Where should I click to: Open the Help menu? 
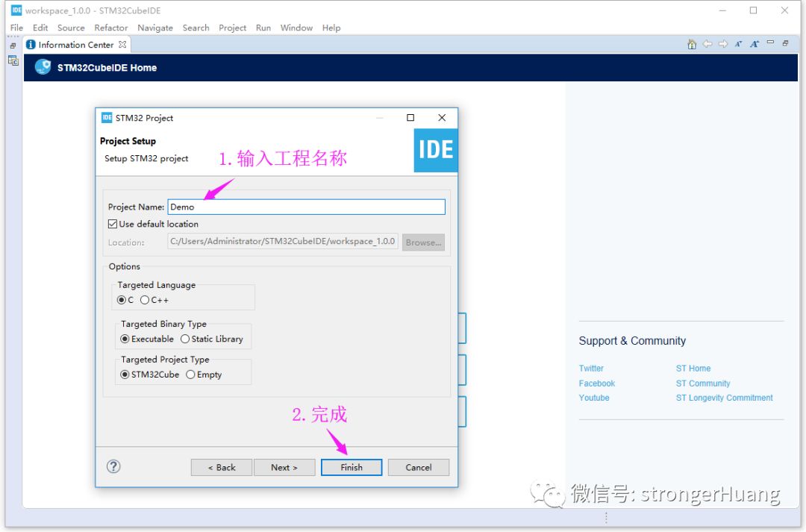pos(331,28)
